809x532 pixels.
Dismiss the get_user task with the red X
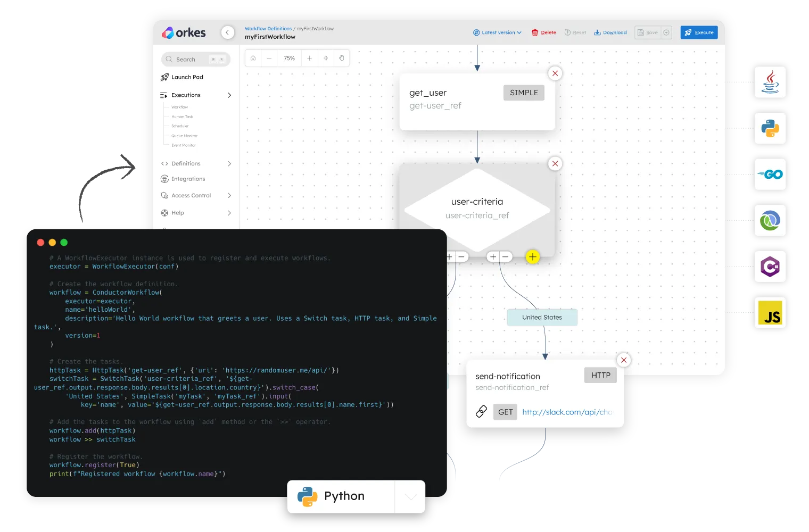[x=555, y=73]
